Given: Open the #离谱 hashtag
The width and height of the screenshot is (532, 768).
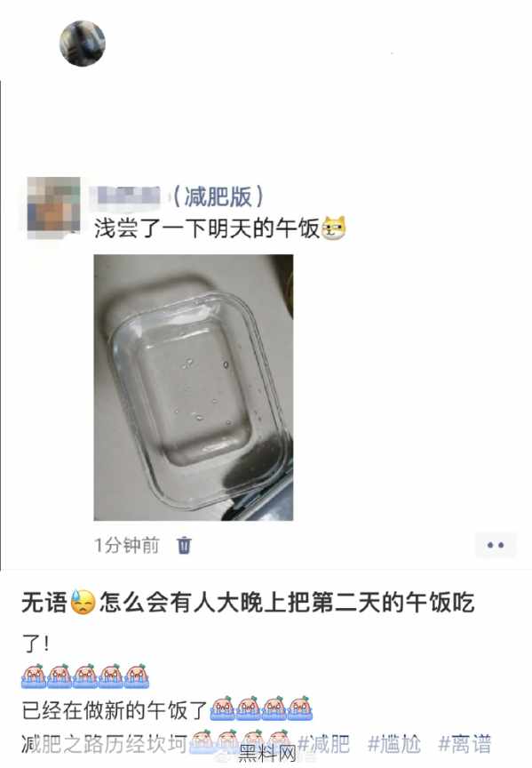Looking at the screenshot, I should (465, 744).
